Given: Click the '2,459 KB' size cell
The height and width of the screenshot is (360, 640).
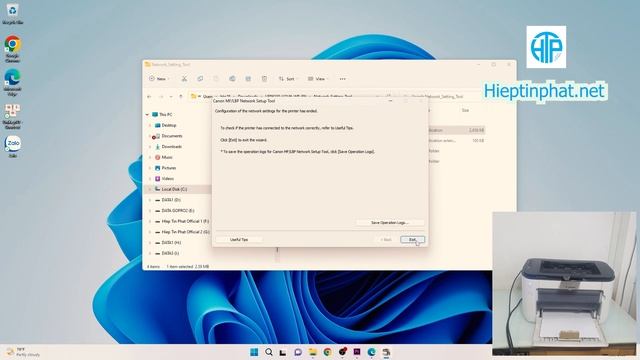Looking at the screenshot, I should [x=476, y=130].
